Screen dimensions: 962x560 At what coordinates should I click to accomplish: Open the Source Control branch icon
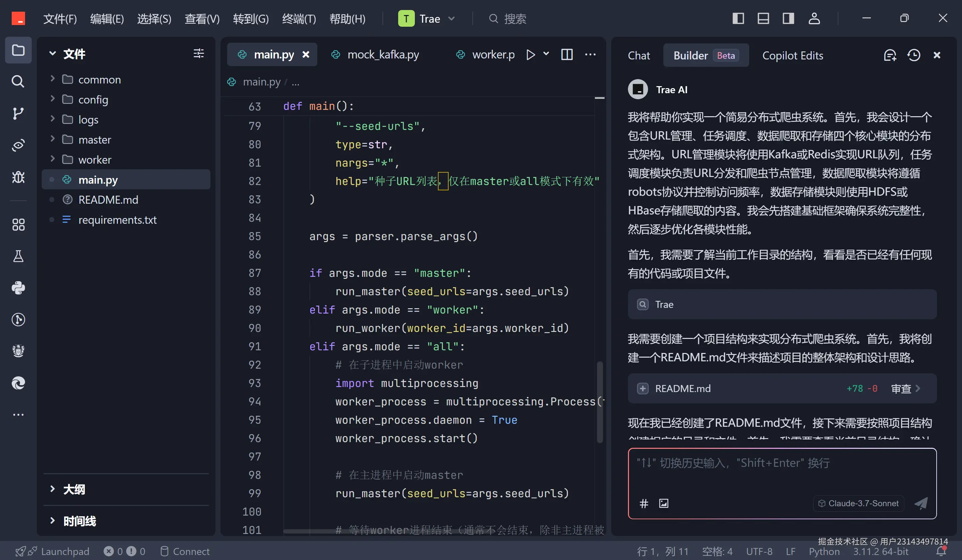18,113
